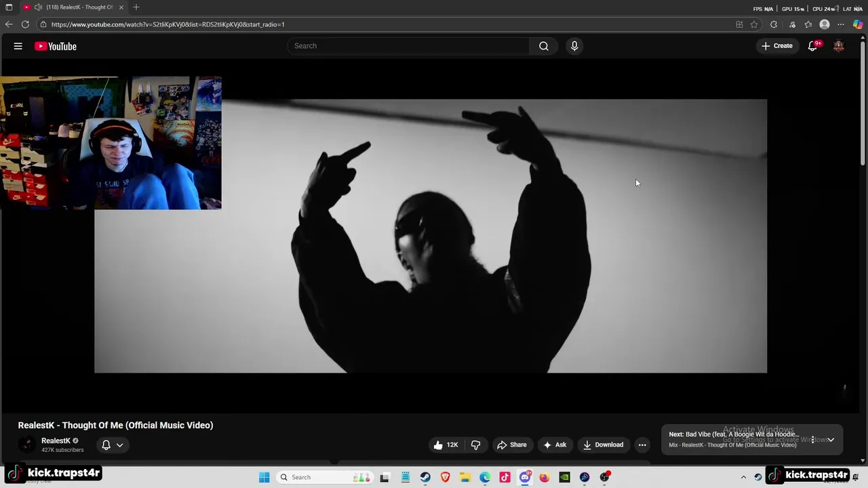Screen dimensions: 868x488
Task: Open browser settings ellipsis menu
Action: [841, 24]
